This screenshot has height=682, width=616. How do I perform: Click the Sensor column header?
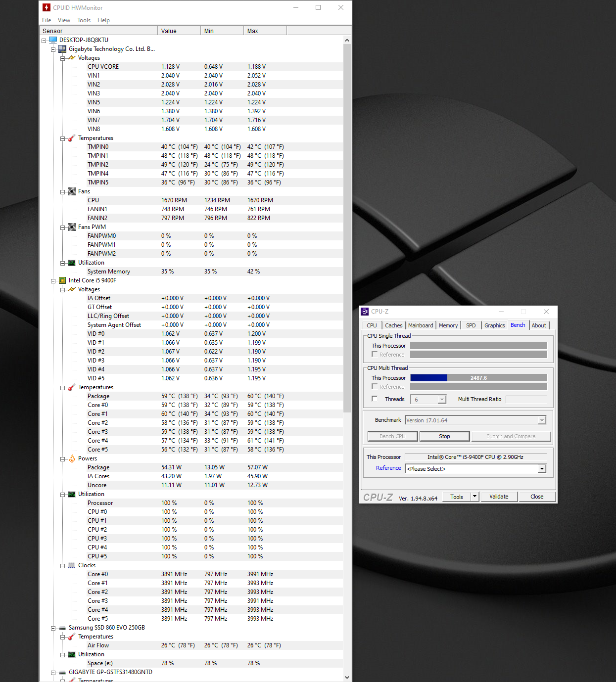click(x=98, y=31)
